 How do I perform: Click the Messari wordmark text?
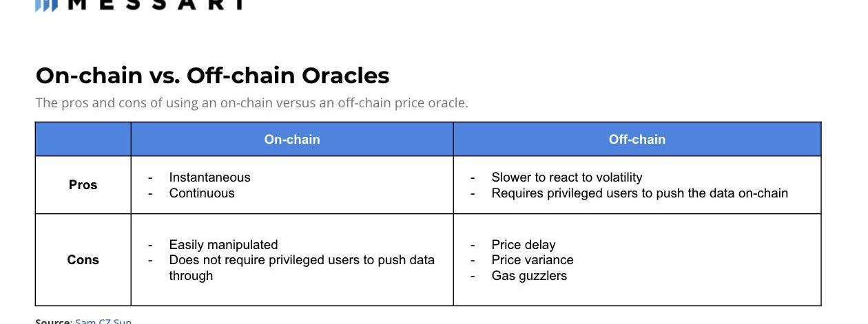click(157, 5)
